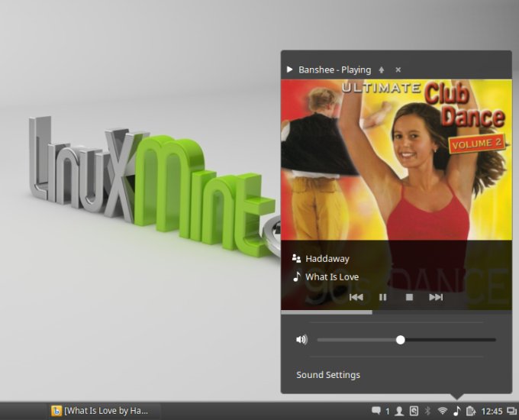This screenshot has width=519, height=420.
Task: Open the Bluetooth tray icon
Action: coord(427,411)
